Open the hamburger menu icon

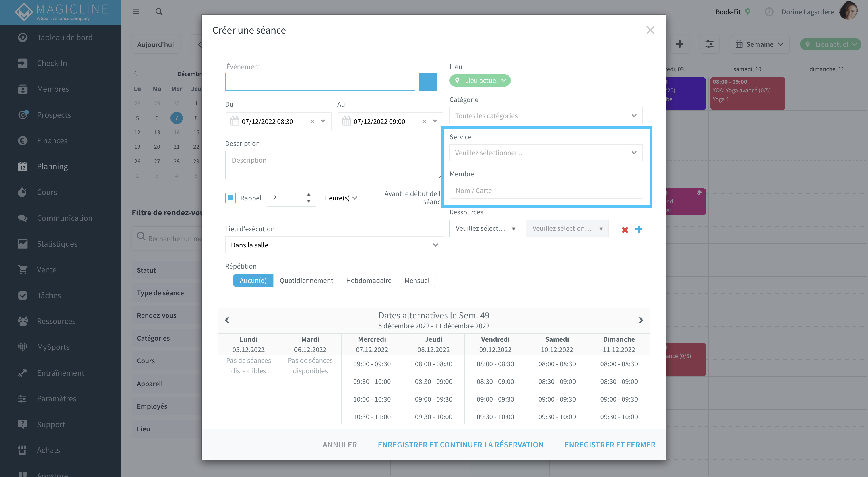tap(136, 11)
